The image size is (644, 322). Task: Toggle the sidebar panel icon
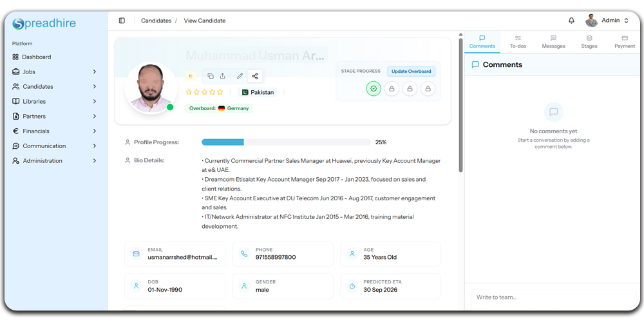click(x=122, y=21)
